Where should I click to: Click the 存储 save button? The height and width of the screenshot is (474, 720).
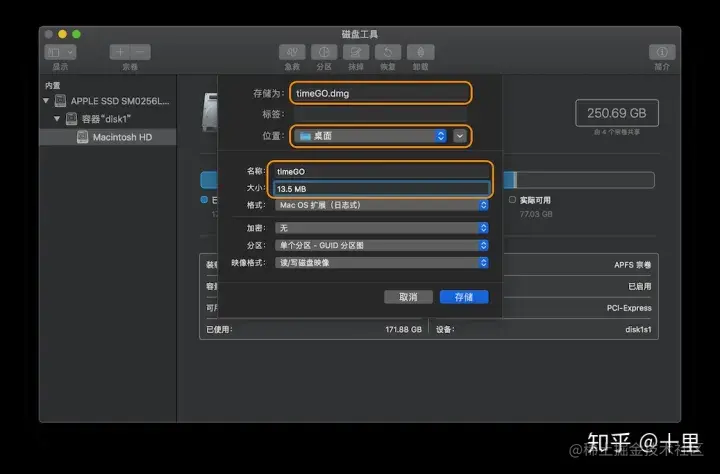(x=464, y=297)
